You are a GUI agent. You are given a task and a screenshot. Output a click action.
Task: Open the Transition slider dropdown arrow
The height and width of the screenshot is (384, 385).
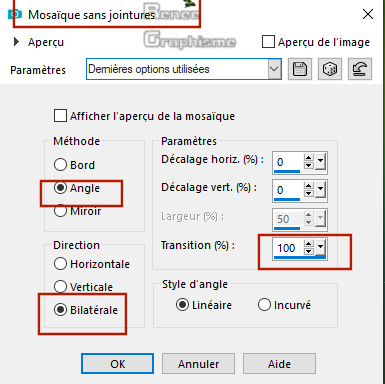click(x=320, y=248)
